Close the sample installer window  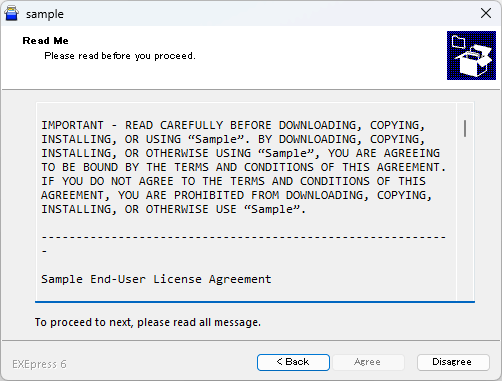[x=486, y=13]
